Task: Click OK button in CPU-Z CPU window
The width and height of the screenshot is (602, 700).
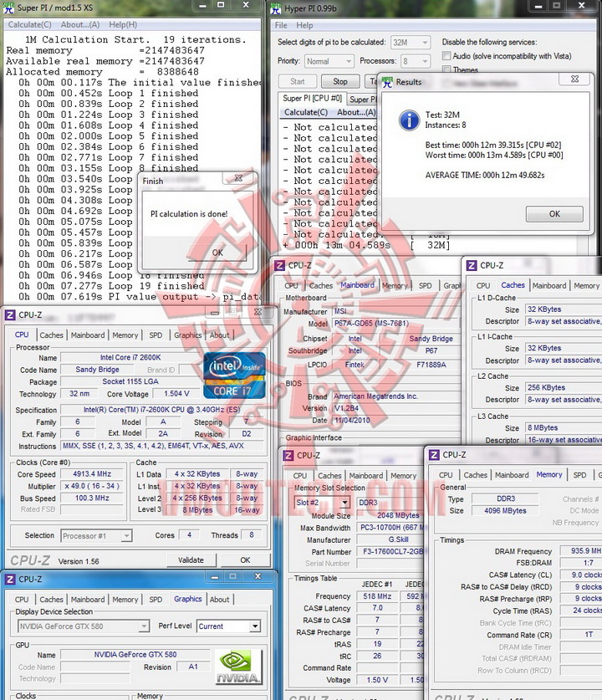Action: click(x=246, y=559)
